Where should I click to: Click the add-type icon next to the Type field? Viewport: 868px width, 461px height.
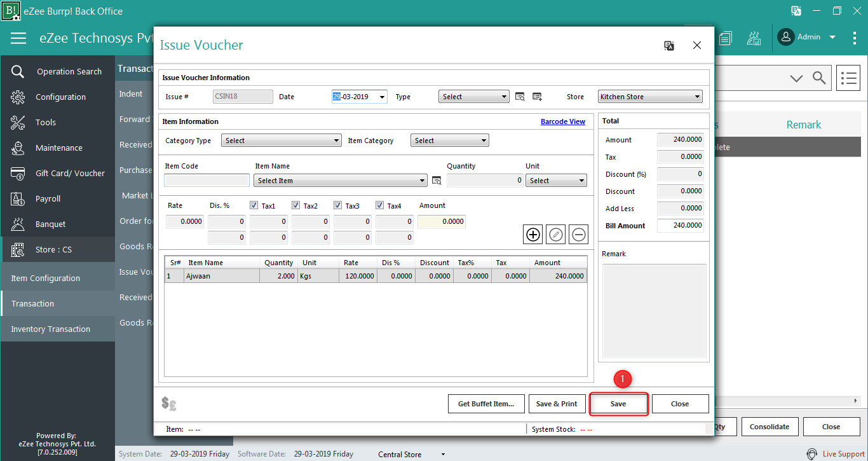[x=537, y=97]
